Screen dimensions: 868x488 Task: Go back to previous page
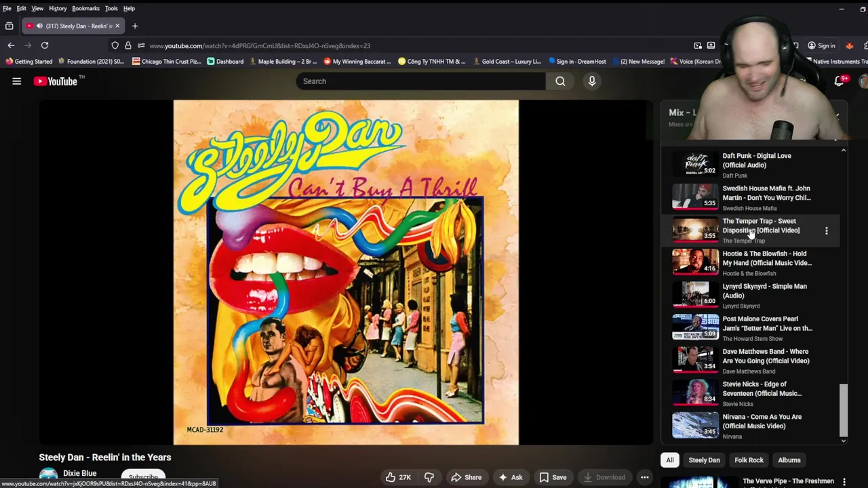(x=11, y=45)
